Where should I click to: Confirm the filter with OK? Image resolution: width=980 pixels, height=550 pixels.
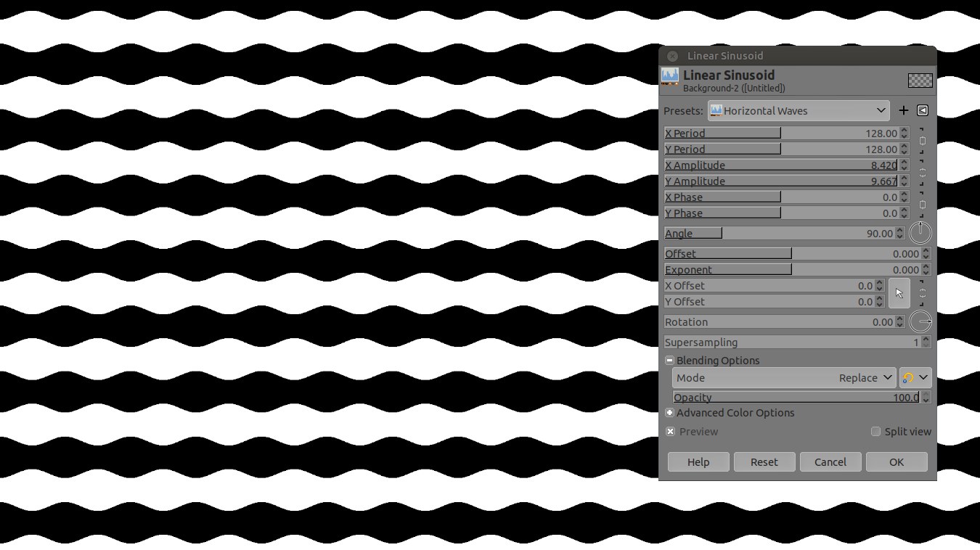pos(897,461)
